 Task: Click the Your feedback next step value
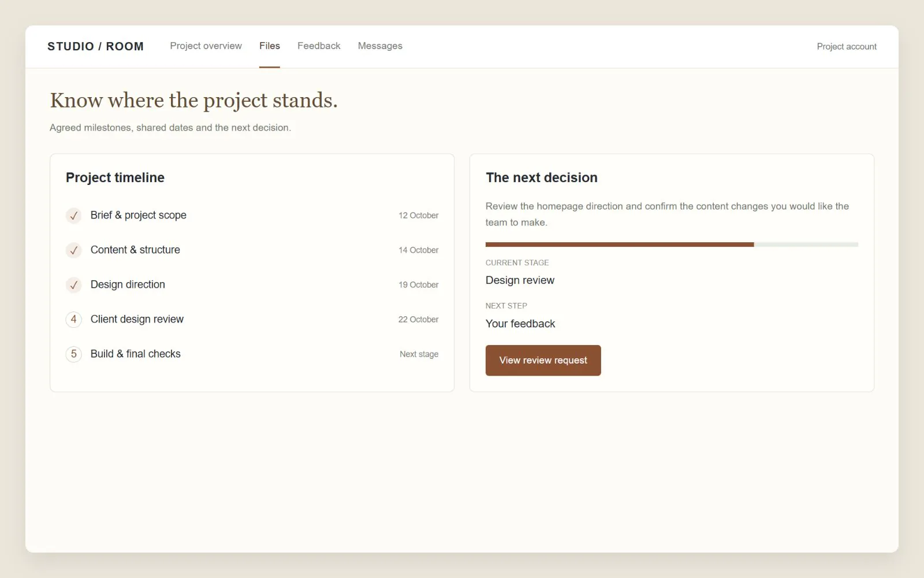(520, 324)
